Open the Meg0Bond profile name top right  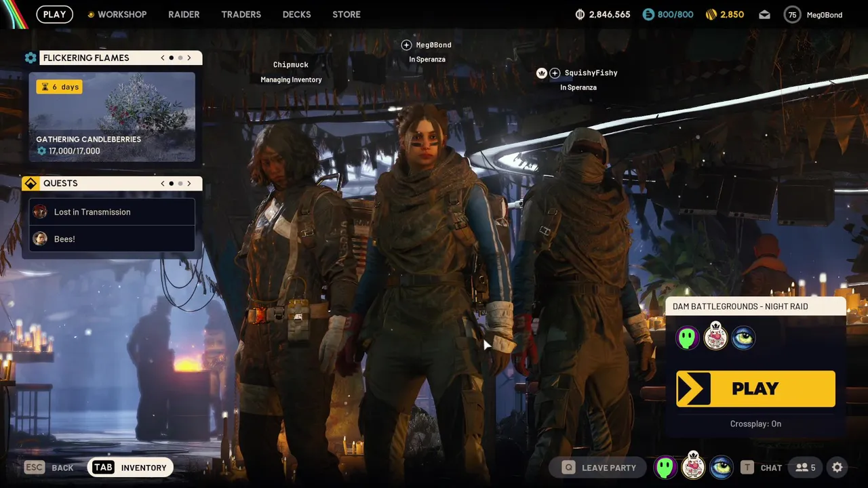click(x=824, y=15)
